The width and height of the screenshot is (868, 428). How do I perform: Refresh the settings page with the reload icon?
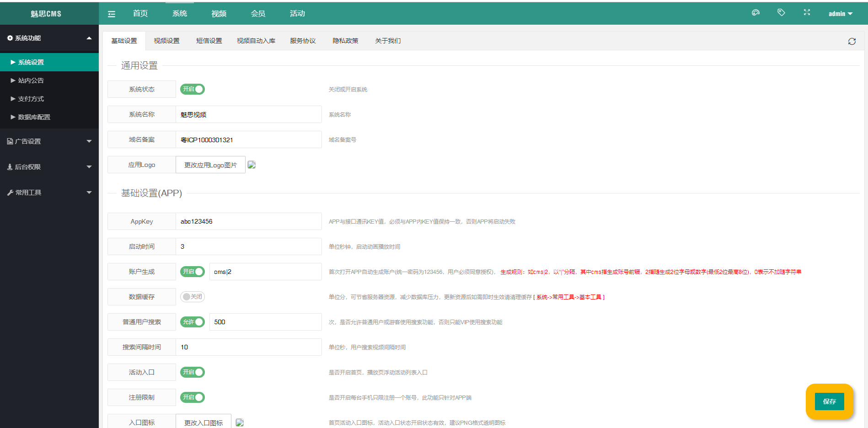[x=852, y=41]
